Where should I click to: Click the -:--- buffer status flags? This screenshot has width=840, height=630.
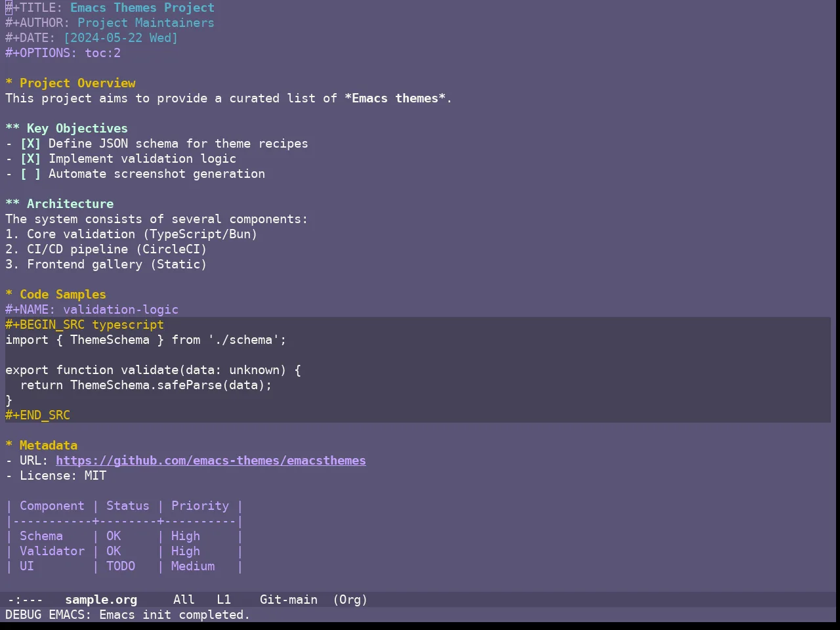click(x=25, y=600)
